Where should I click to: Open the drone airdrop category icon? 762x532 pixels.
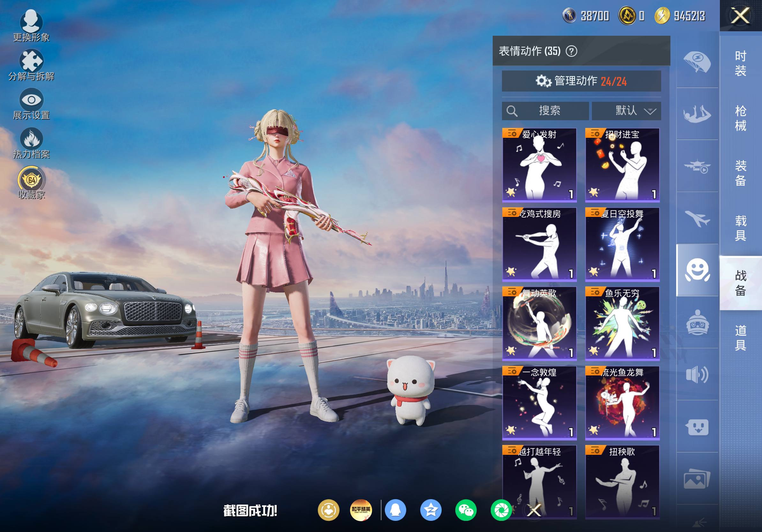pyautogui.click(x=697, y=166)
